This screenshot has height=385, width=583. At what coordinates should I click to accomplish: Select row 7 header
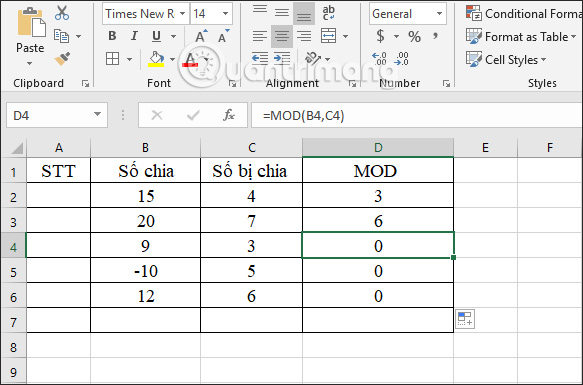click(13, 321)
